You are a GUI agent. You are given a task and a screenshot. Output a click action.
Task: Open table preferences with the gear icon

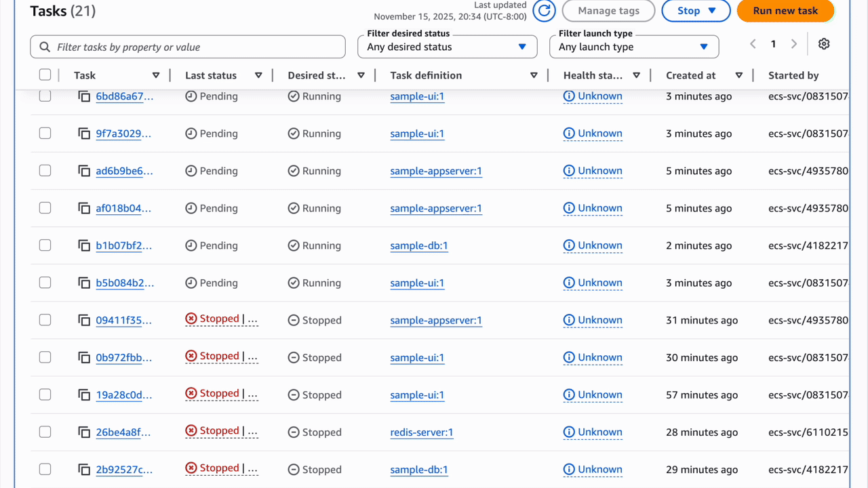pyautogui.click(x=824, y=43)
